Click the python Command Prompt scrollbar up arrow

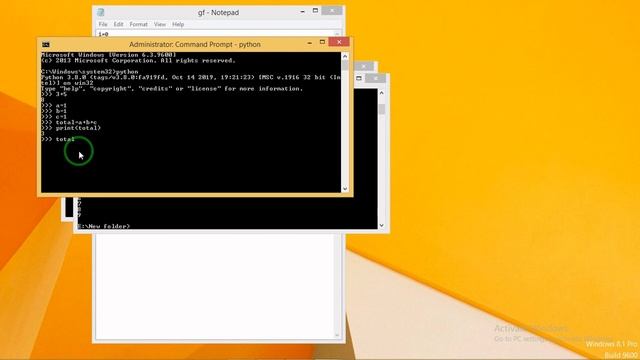345,56
